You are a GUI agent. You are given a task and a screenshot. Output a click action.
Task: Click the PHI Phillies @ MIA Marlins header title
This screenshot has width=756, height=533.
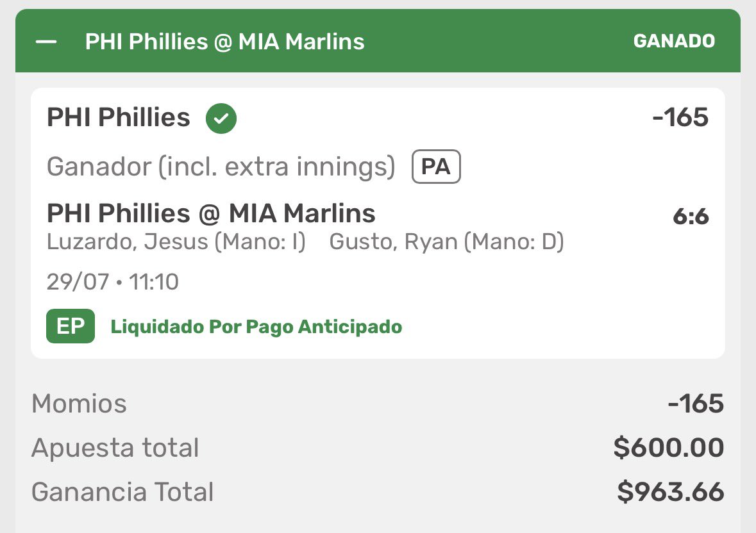(224, 42)
